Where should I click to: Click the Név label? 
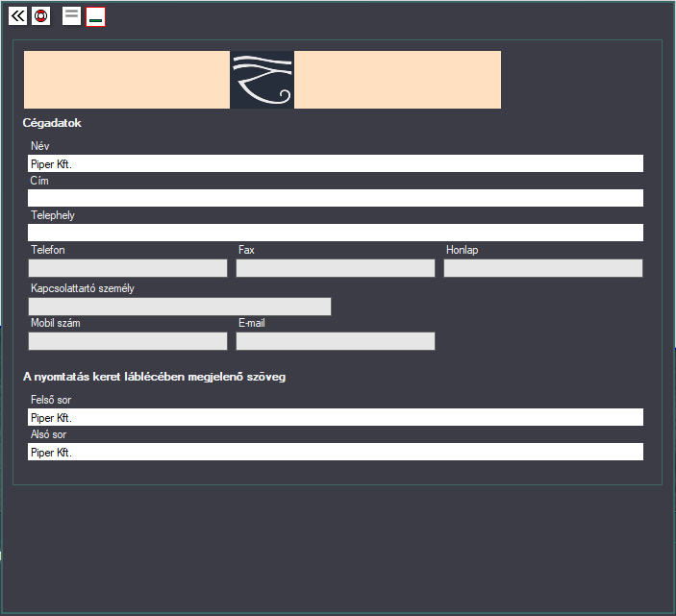pyautogui.click(x=40, y=146)
